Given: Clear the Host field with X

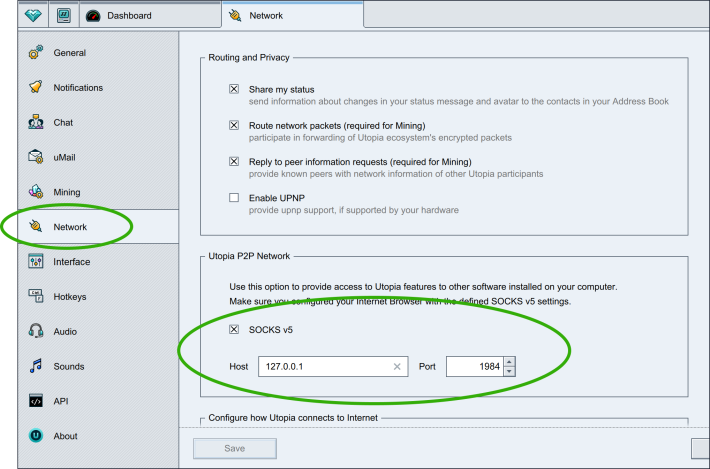Looking at the screenshot, I should [x=397, y=367].
